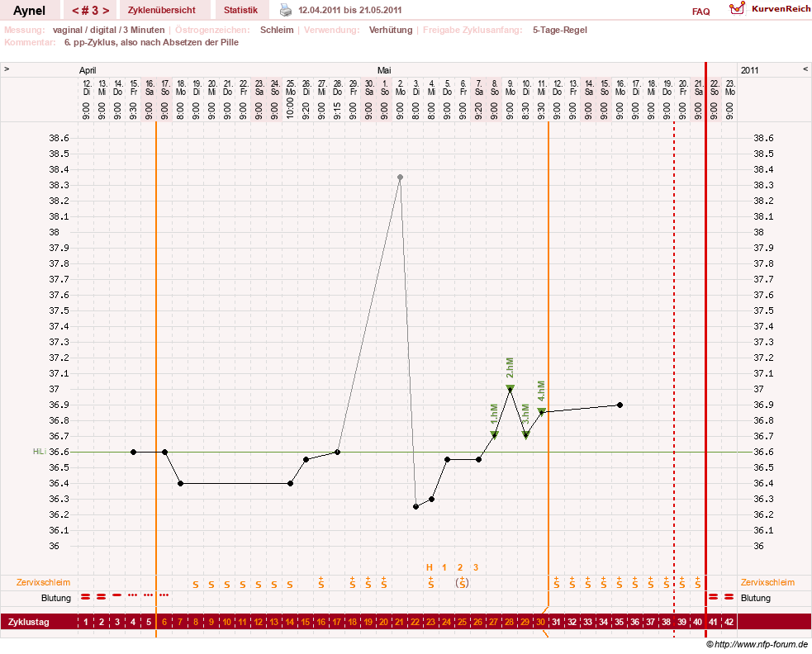The width and height of the screenshot is (812, 654).
Task: Click the spotting dots on cycle day 4
Action: (x=132, y=595)
